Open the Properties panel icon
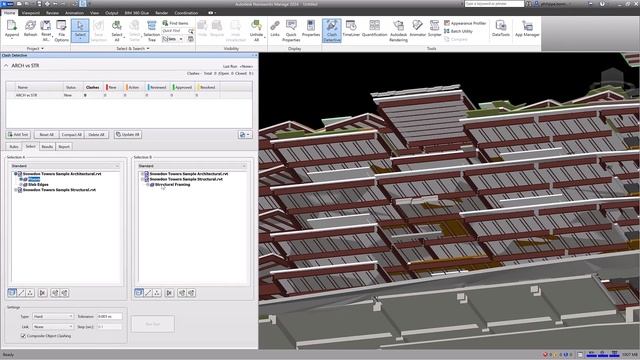This screenshot has height=360, width=640. click(x=311, y=29)
